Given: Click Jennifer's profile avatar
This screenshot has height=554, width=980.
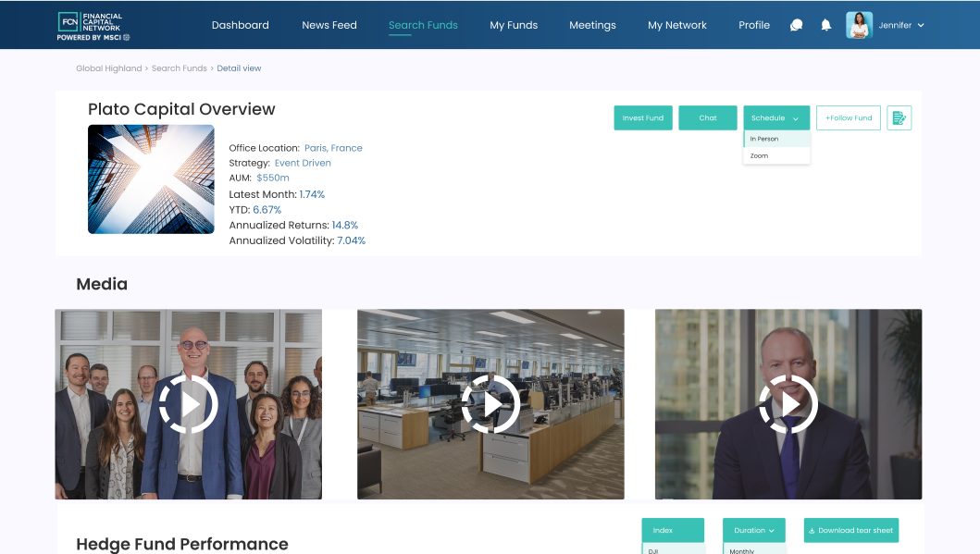Looking at the screenshot, I should point(859,25).
